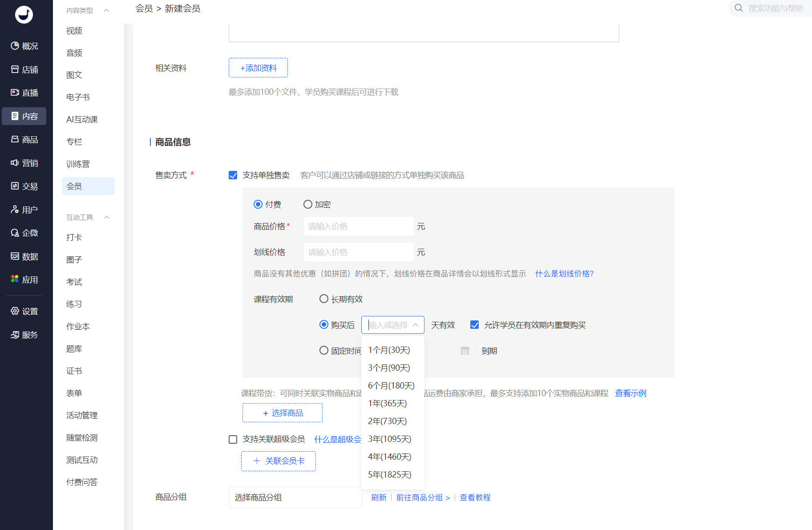Open the 选择商品分组 dropdown
This screenshot has height=530, width=812.
pyautogui.click(x=295, y=497)
